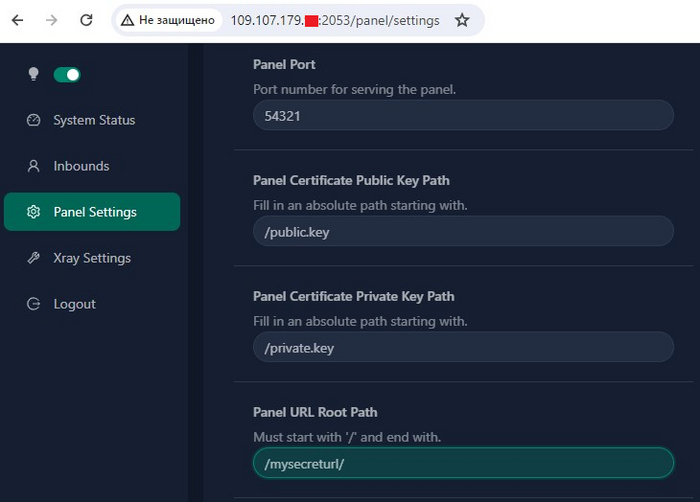Click the Panel URL Root Path field
700x502 pixels.
[463, 463]
